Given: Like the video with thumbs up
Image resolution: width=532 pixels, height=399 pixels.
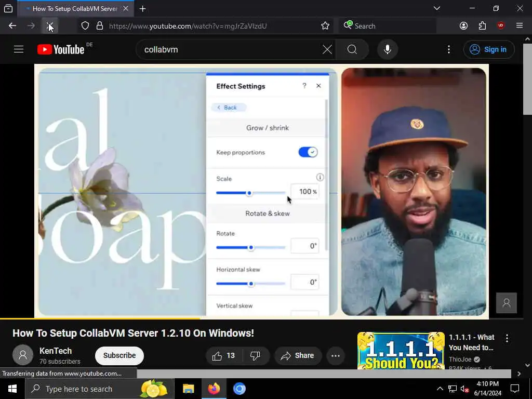Looking at the screenshot, I should [223, 355].
